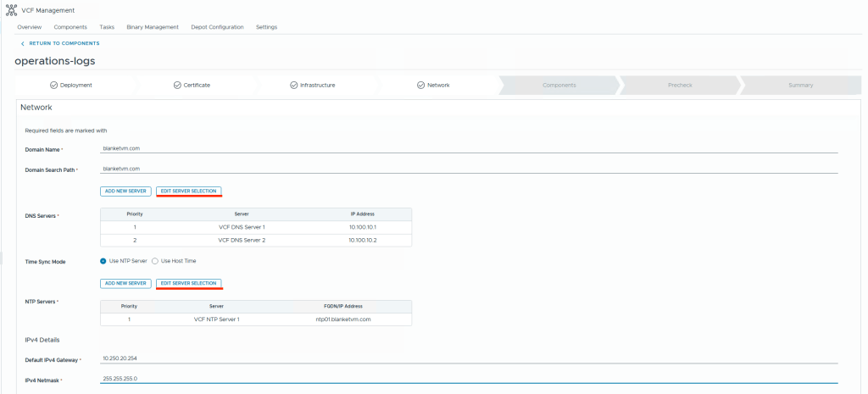
Task: Click the VCF Management logo icon
Action: point(11,10)
